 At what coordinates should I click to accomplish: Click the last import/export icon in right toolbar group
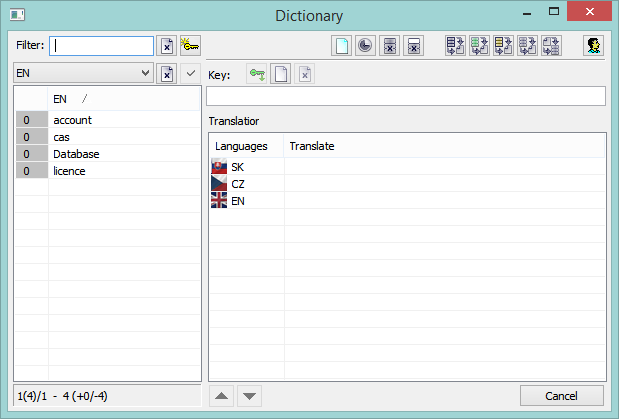point(552,46)
